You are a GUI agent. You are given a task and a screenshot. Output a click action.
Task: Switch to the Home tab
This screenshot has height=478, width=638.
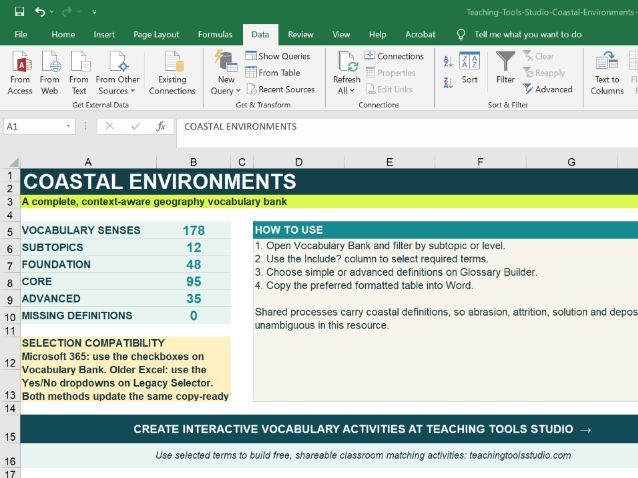click(x=63, y=35)
